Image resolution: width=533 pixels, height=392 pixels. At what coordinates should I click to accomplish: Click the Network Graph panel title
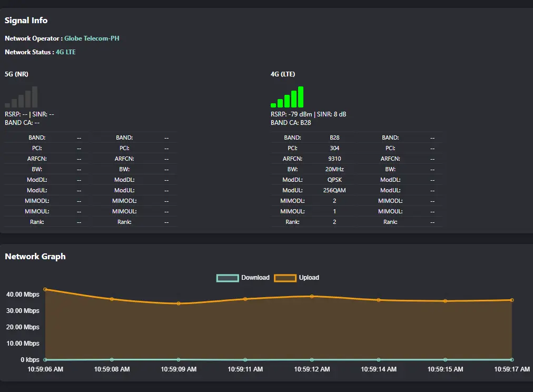tap(35, 257)
